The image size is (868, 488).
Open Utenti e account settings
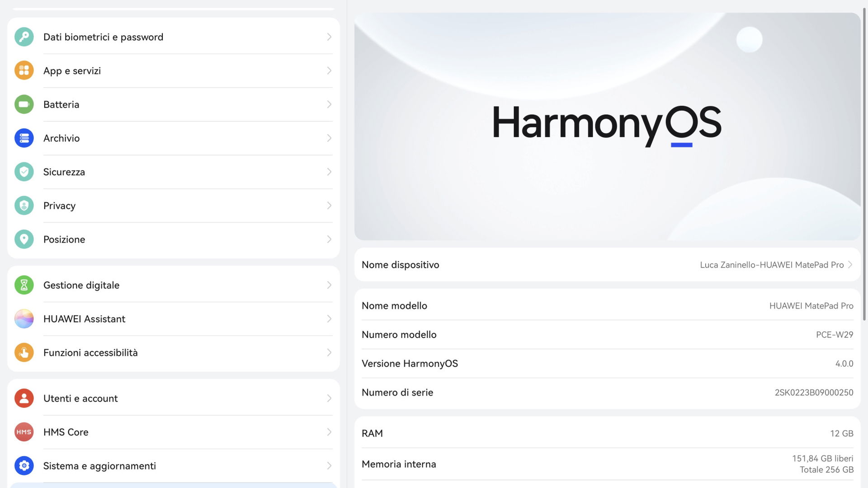click(174, 399)
